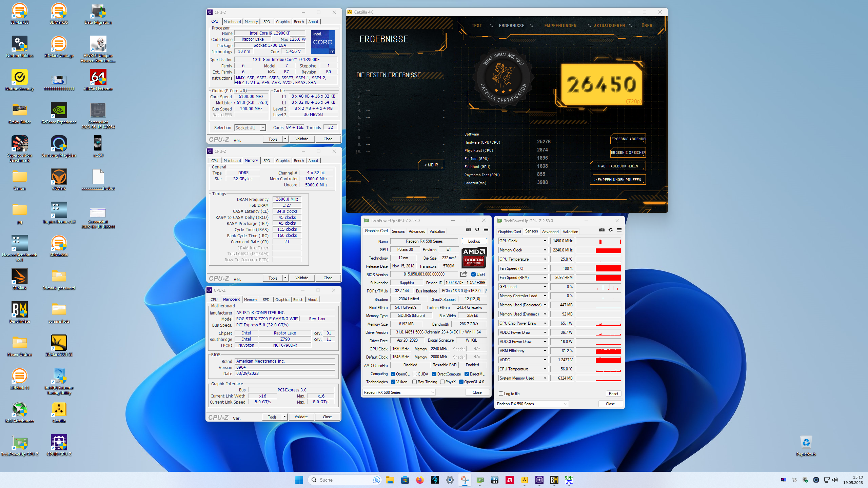This screenshot has width=868, height=488.
Task: Open Firefox from the taskbar
Action: 420,480
